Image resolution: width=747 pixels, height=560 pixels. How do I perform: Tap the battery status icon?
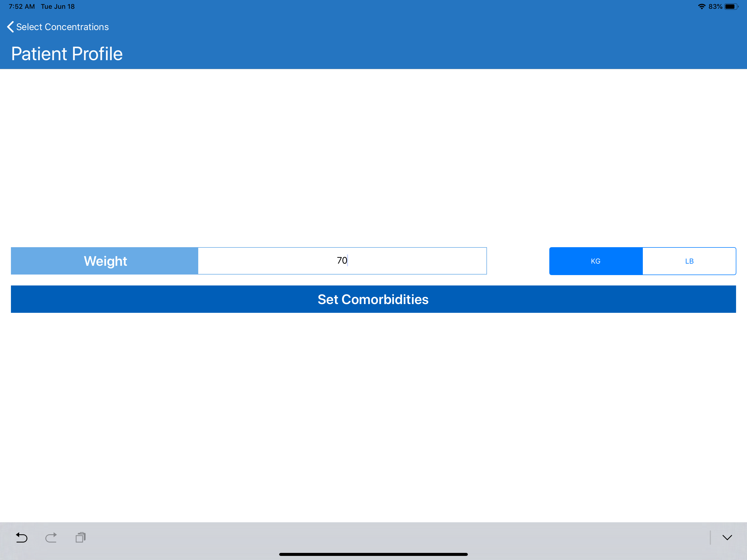pos(731,6)
